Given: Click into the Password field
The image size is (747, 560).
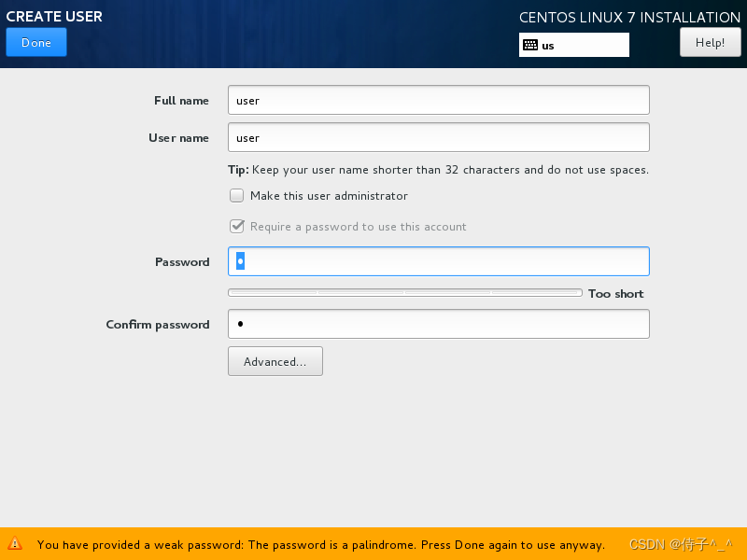Looking at the screenshot, I should click(438, 261).
